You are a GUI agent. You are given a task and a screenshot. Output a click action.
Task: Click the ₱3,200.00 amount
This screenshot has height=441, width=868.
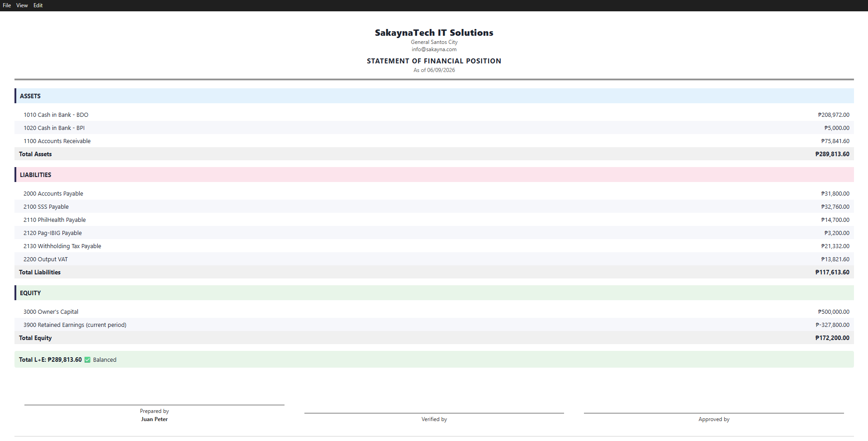pos(837,233)
